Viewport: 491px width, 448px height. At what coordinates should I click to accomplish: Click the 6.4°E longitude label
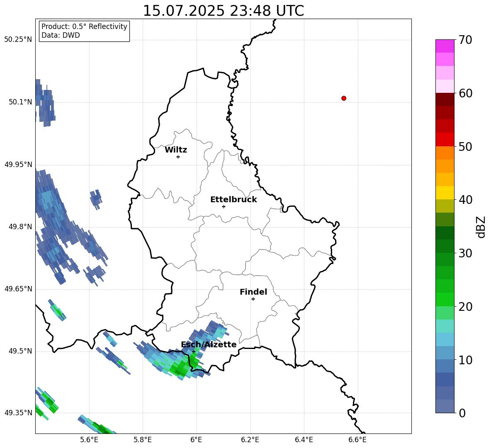click(x=304, y=440)
